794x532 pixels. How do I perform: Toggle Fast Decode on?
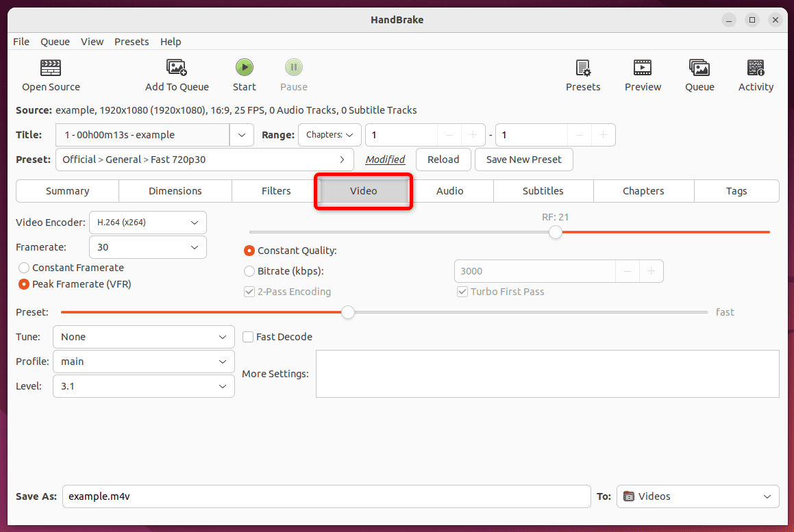(x=248, y=337)
